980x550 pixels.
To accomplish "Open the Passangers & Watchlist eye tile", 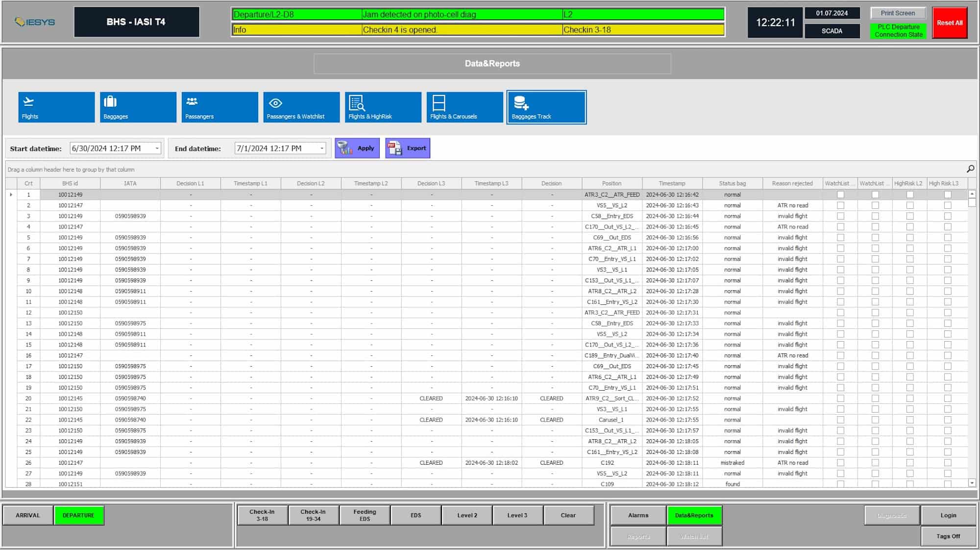I will tap(301, 107).
